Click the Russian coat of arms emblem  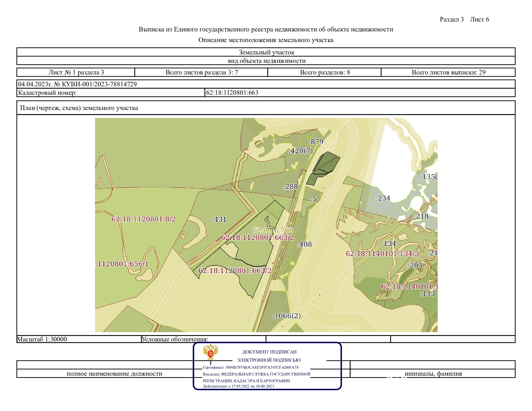pyautogui.click(x=210, y=352)
